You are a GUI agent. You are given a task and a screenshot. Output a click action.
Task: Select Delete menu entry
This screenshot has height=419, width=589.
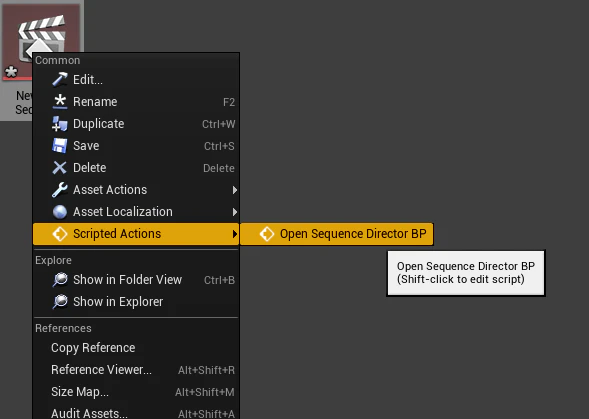click(136, 168)
